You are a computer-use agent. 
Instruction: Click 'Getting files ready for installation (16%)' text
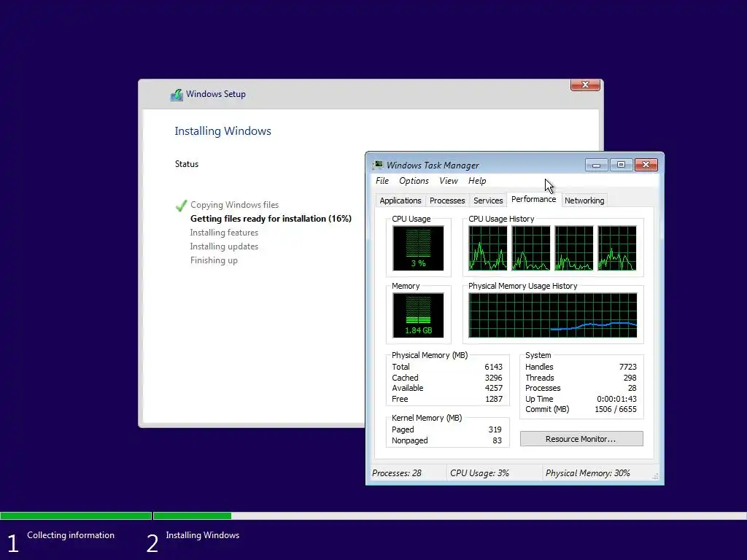271,219
